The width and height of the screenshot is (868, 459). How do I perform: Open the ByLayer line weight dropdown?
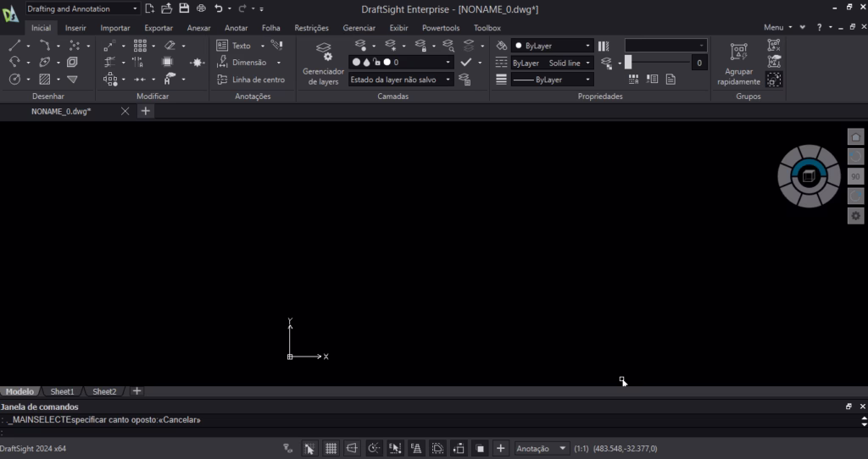click(552, 80)
